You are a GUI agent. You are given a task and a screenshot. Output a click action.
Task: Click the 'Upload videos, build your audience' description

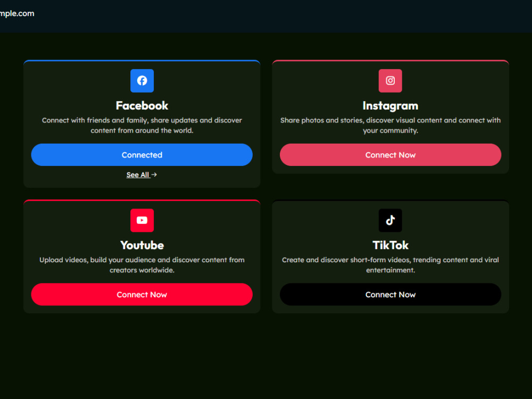[142, 264]
